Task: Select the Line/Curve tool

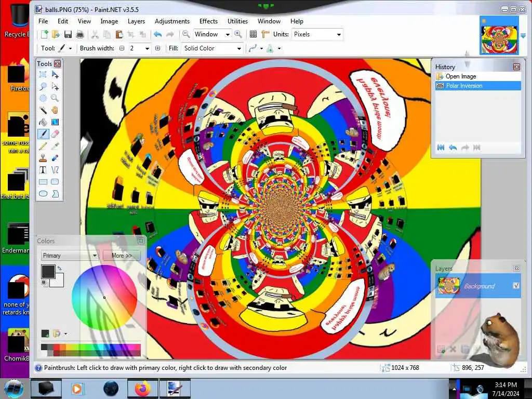Action: (x=55, y=170)
